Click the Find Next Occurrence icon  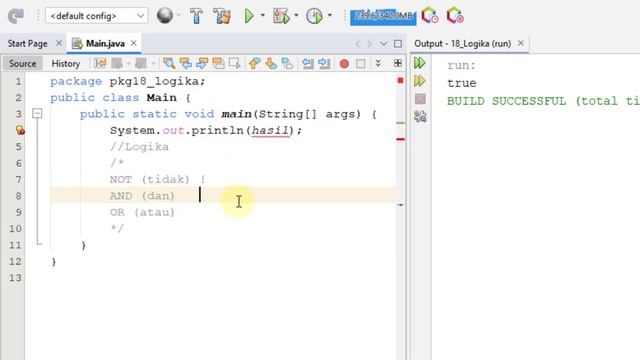point(202,63)
